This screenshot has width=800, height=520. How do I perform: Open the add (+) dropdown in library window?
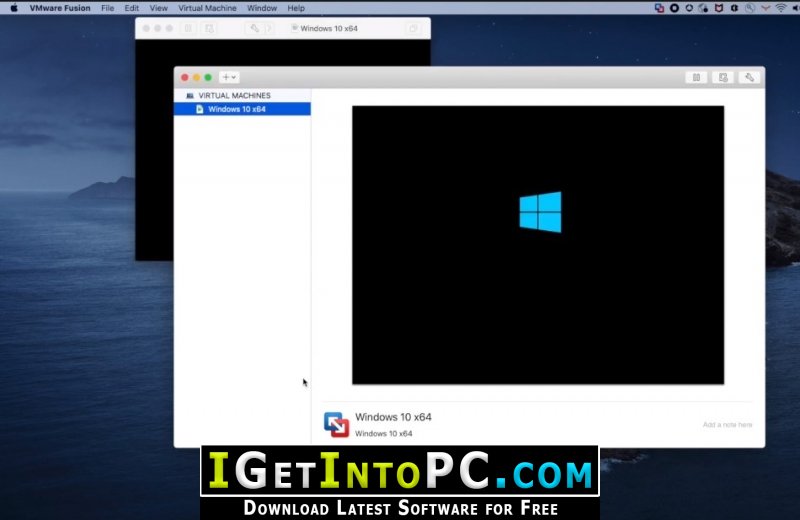229,77
